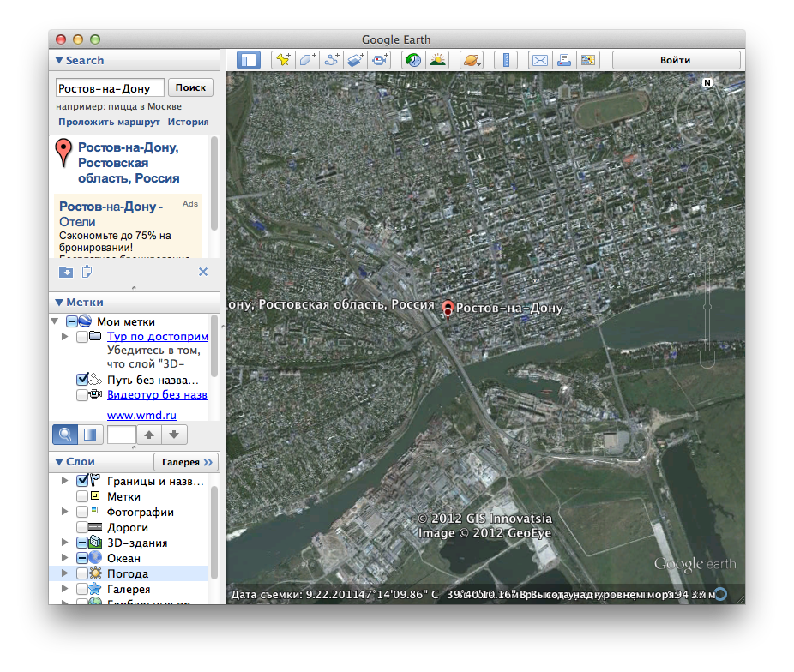794x672 pixels.
Task: Record a tour with the camera icon
Action: (381, 60)
